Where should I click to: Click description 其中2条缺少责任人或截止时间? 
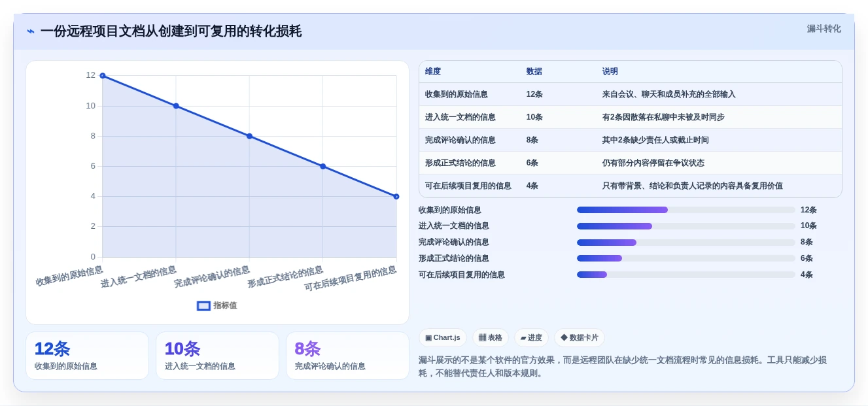point(655,140)
